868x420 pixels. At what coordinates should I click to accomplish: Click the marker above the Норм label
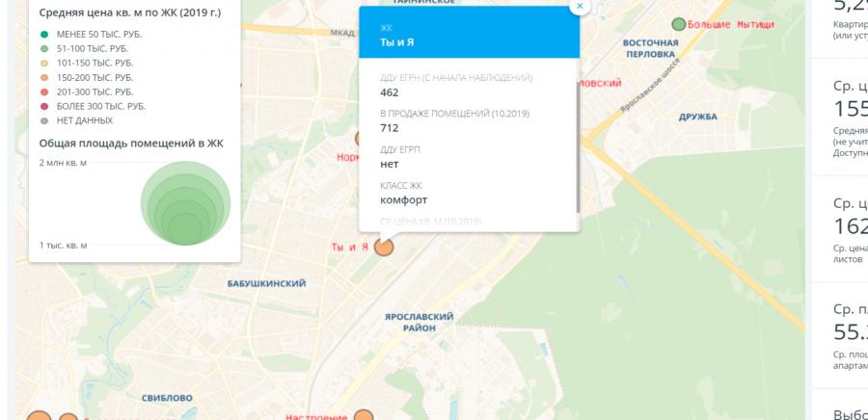tap(357, 138)
